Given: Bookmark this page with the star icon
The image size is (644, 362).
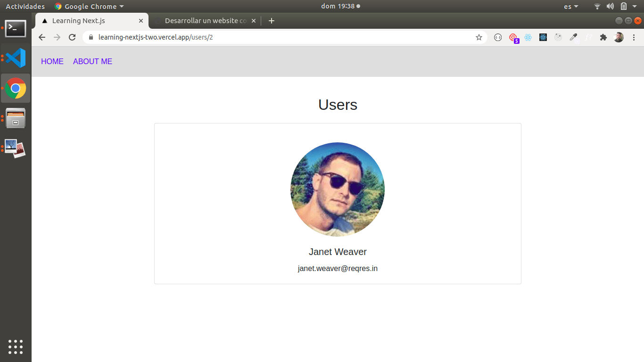Looking at the screenshot, I should (479, 37).
